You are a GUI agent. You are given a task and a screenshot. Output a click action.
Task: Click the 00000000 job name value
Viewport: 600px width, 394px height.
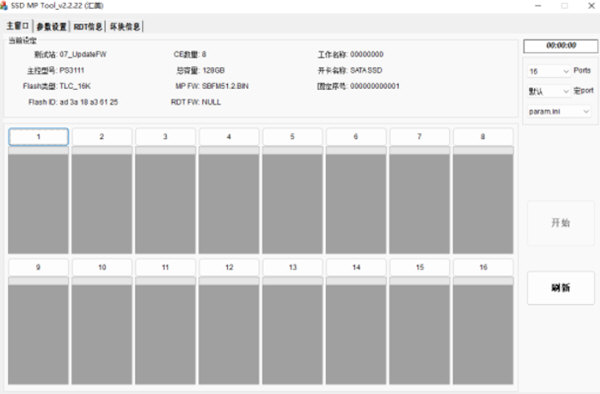(x=367, y=54)
